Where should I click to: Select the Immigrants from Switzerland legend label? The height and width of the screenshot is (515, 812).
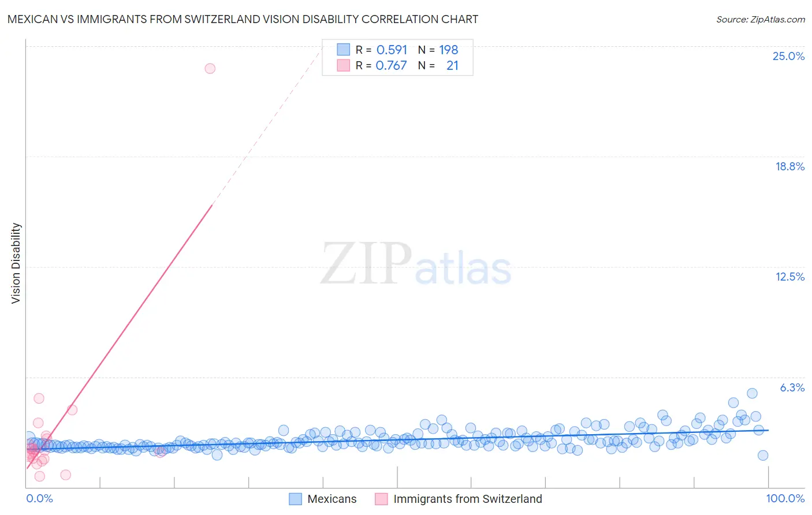click(x=468, y=499)
